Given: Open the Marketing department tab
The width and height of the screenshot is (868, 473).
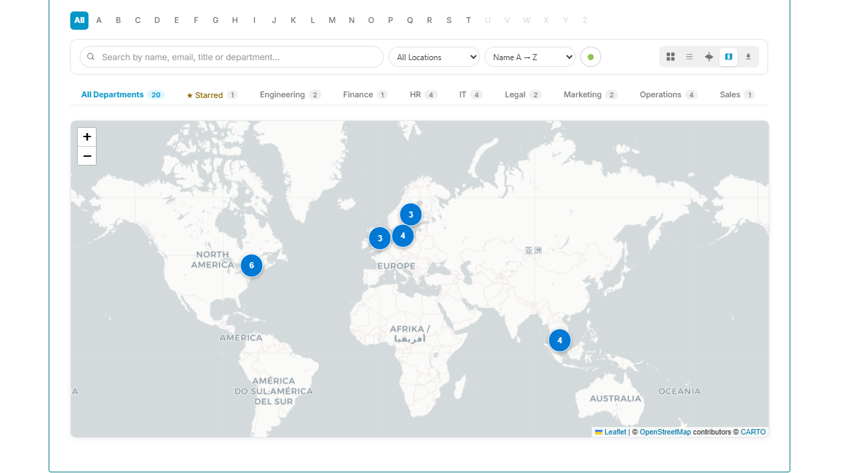Looking at the screenshot, I should coord(590,95).
